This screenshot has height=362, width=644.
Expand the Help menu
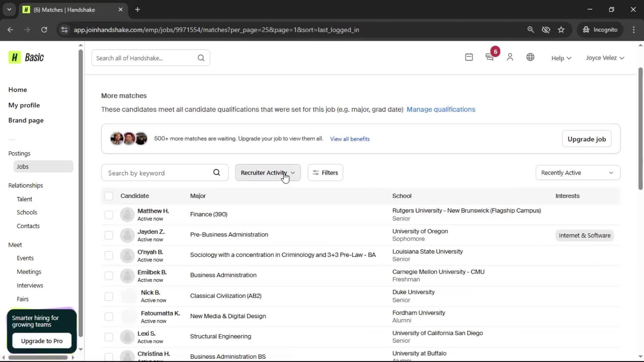coord(561,58)
